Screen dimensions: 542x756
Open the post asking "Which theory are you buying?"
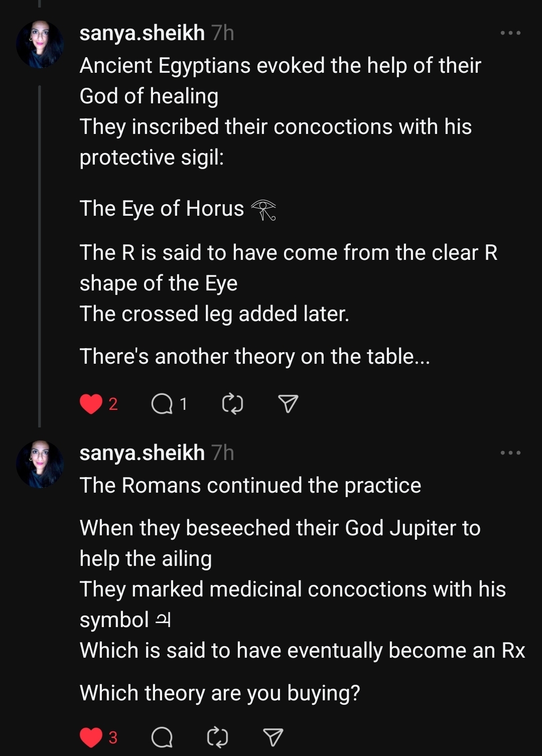[x=220, y=693]
